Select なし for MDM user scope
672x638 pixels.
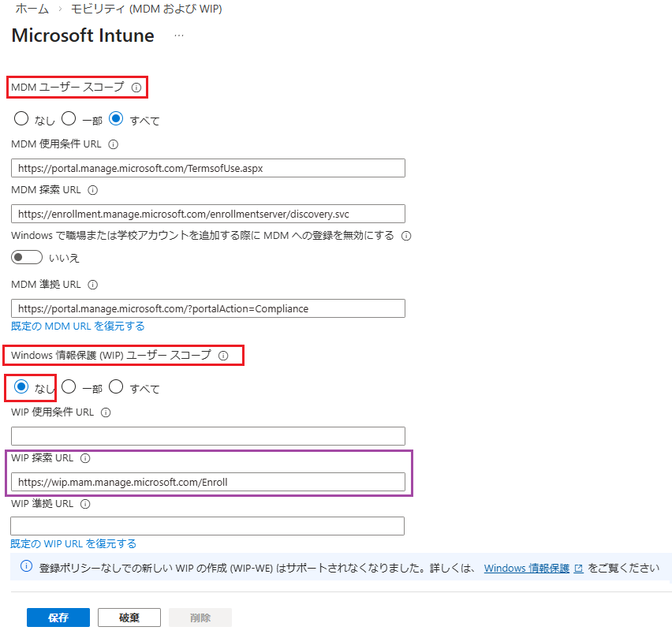tap(21, 120)
